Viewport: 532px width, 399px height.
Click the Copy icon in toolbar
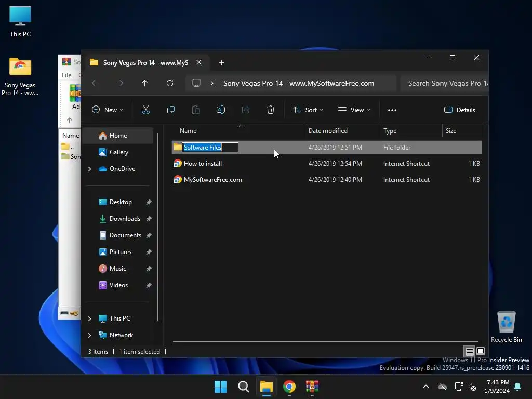(x=170, y=110)
